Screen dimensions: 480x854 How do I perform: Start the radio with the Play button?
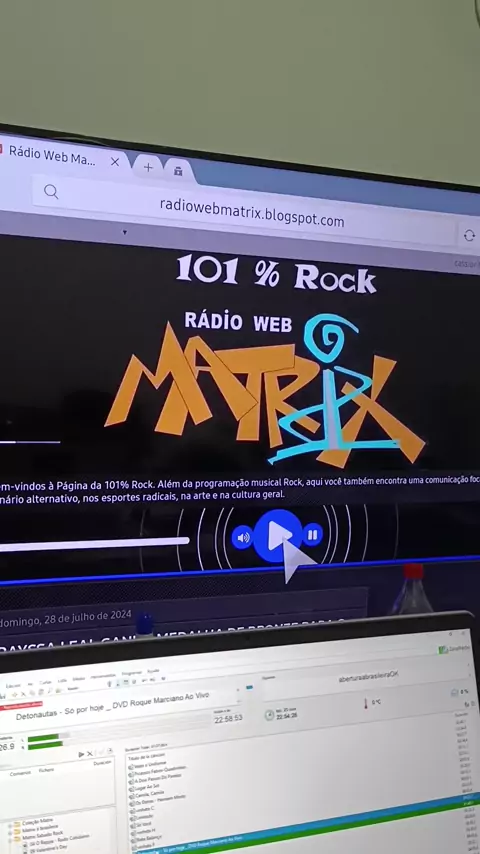[277, 536]
